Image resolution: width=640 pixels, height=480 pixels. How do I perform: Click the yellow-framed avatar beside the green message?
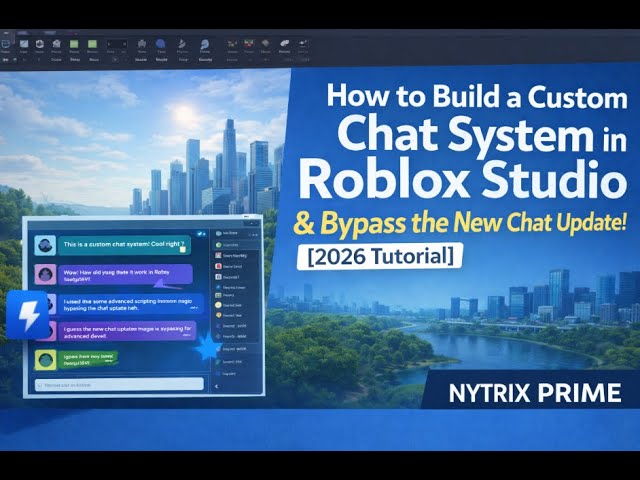click(45, 360)
